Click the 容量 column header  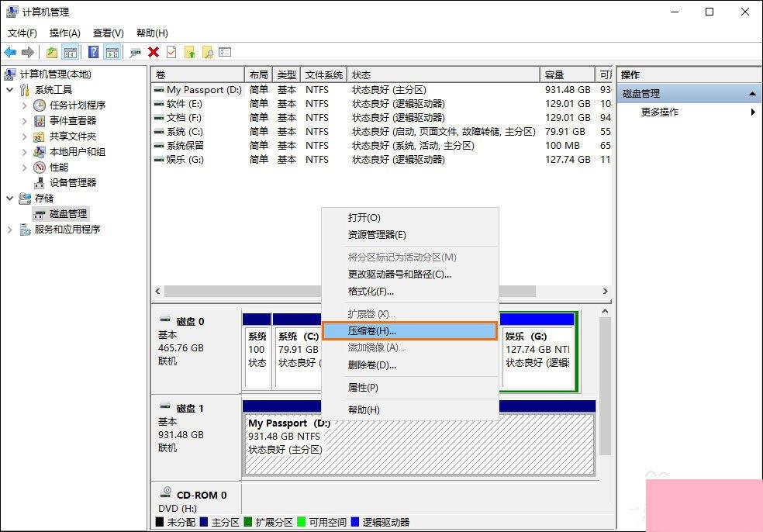(x=568, y=75)
